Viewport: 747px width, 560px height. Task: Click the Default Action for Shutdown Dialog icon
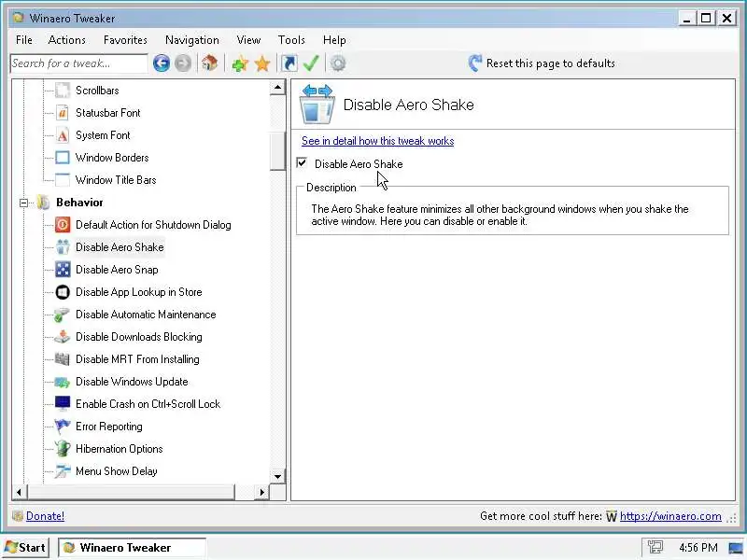click(63, 225)
